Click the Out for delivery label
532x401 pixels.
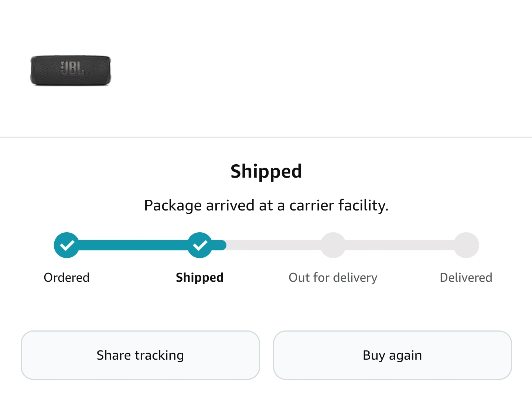coord(333,278)
